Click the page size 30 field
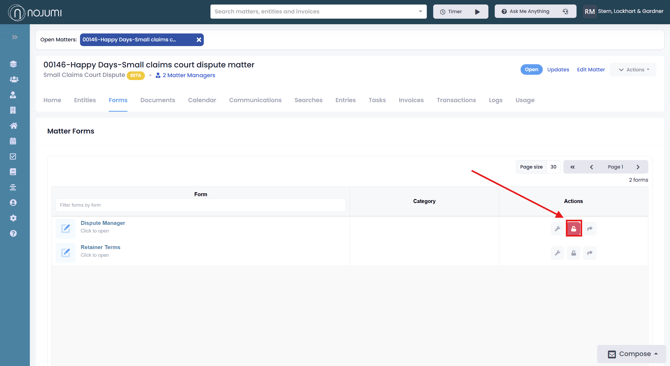This screenshot has height=366, width=670. [553, 167]
